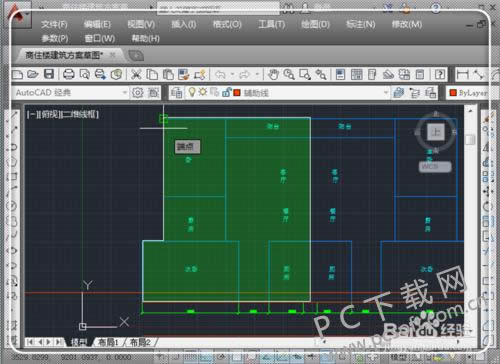Open the DesignCenter icon
Screen dimensions: 500x364
coord(356,74)
